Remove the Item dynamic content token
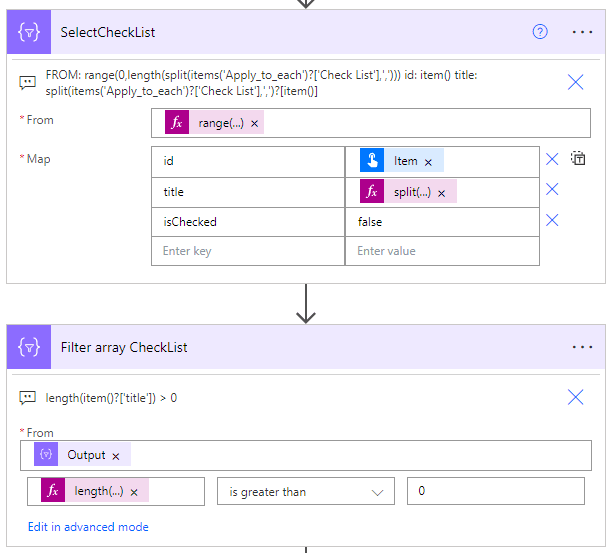 tap(428, 162)
